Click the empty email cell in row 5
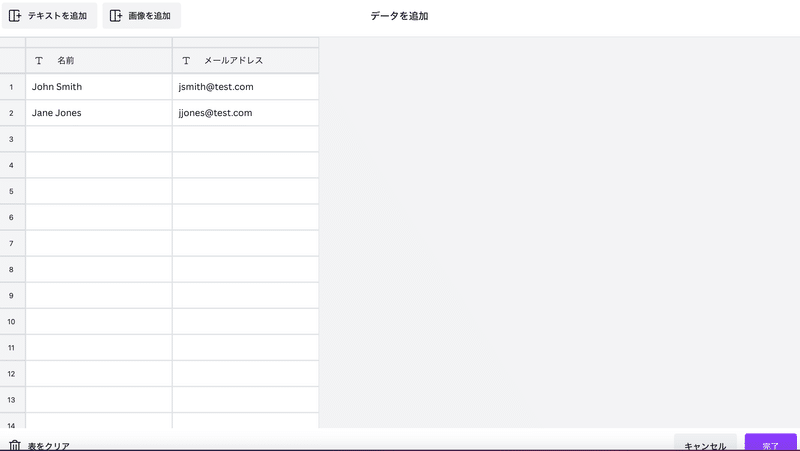Image resolution: width=800 pixels, height=451 pixels. (246, 191)
